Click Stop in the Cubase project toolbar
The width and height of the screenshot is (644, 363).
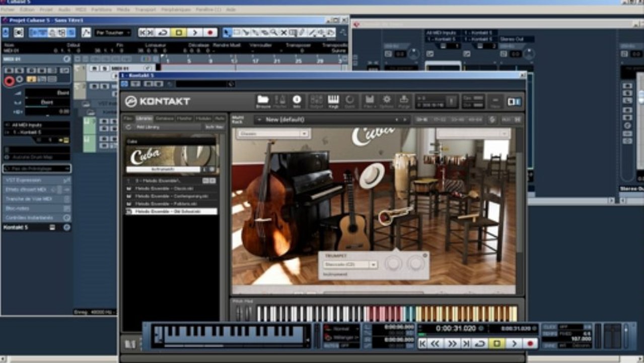(x=178, y=32)
